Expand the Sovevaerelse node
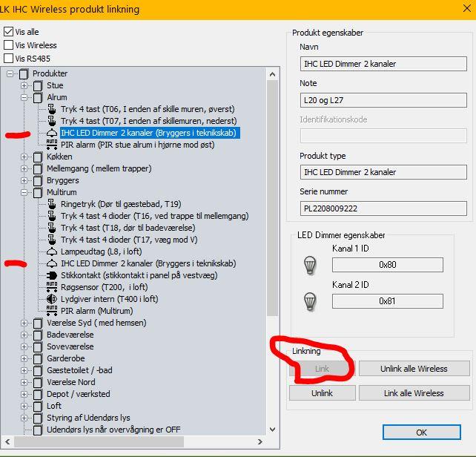 point(24,346)
